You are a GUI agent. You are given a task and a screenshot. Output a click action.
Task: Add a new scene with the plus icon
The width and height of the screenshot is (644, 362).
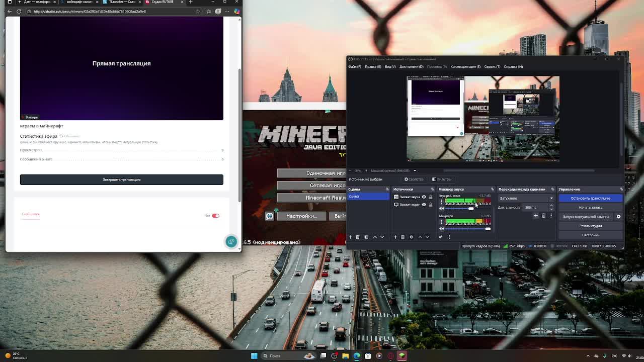click(x=351, y=237)
